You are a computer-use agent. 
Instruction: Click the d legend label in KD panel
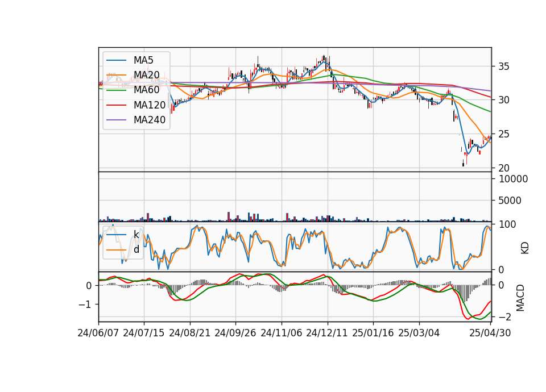[x=136, y=249]
